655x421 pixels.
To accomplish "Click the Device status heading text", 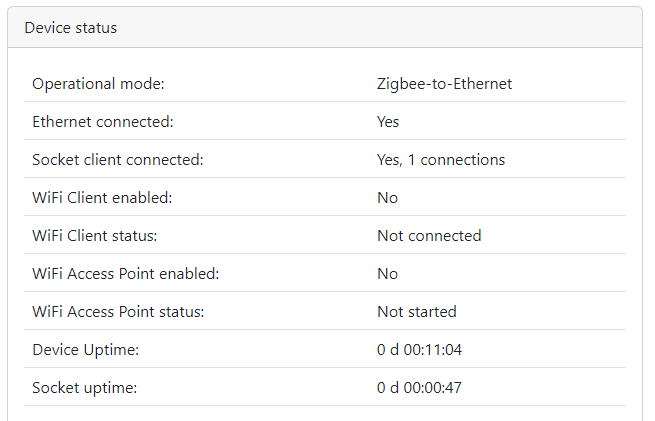I will click(71, 28).
